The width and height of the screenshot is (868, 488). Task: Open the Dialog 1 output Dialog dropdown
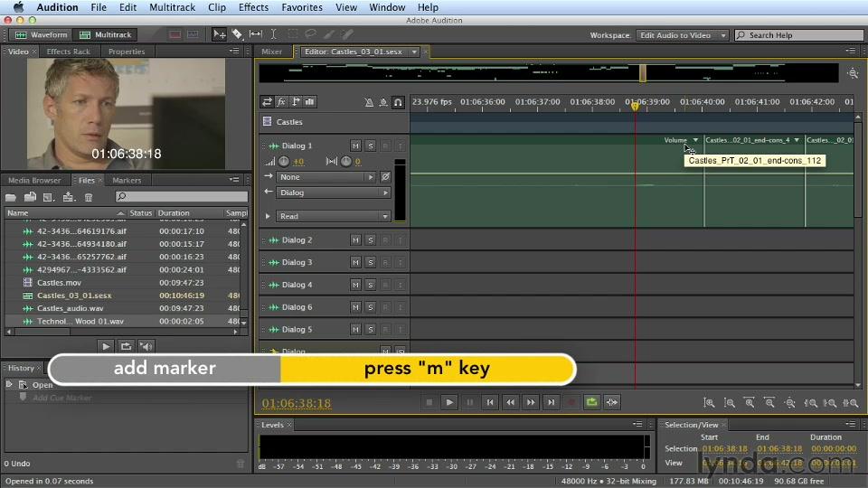[334, 192]
